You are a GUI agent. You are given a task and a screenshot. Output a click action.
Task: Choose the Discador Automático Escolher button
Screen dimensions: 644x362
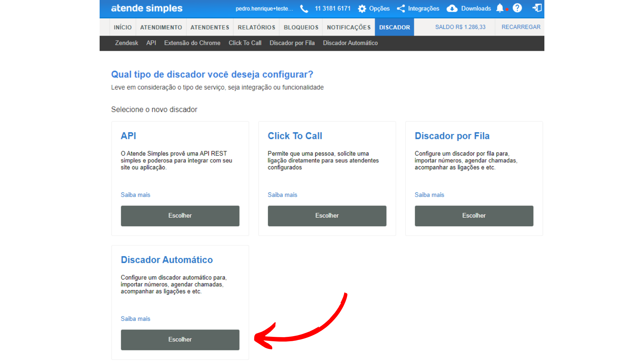point(180,340)
